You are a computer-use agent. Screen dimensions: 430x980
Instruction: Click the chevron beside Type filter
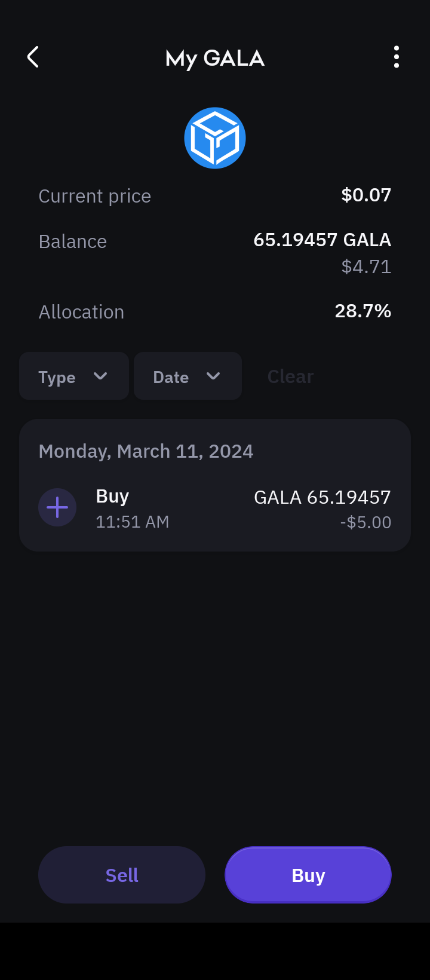pos(100,376)
